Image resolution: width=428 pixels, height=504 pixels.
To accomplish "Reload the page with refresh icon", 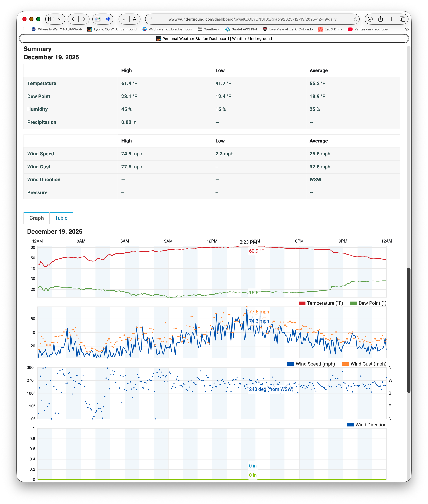I will pos(355,19).
